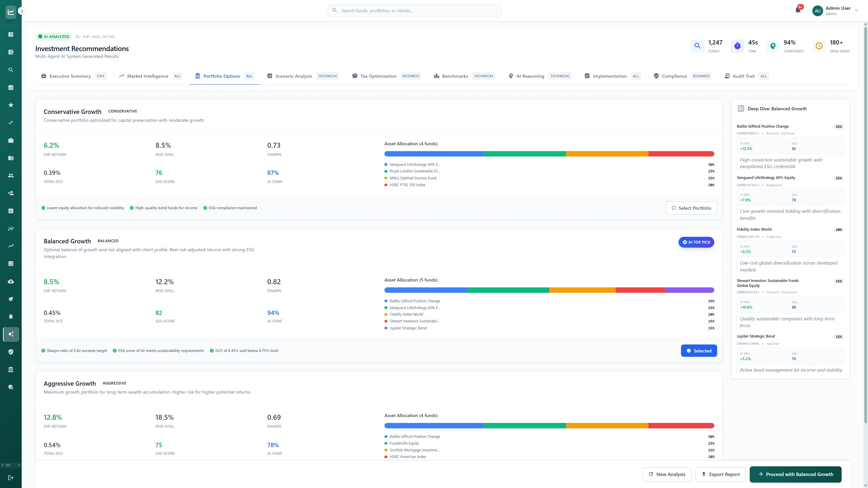Click the Balanced Growth asset allocation bar
The height and width of the screenshot is (488, 868).
(549, 290)
